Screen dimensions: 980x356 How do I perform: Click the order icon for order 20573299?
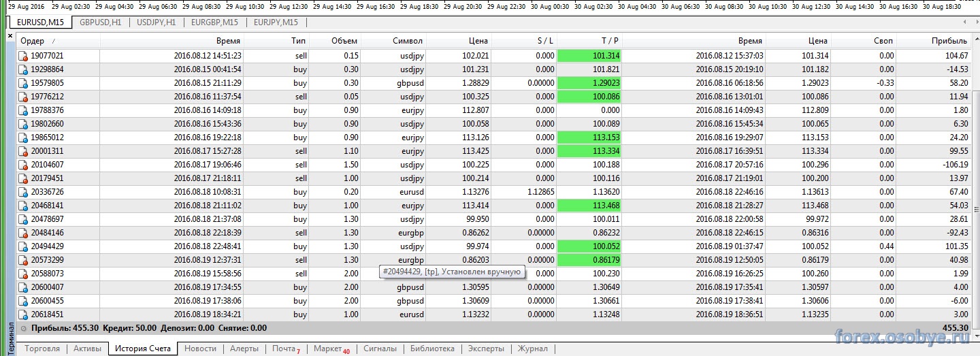coord(23,260)
